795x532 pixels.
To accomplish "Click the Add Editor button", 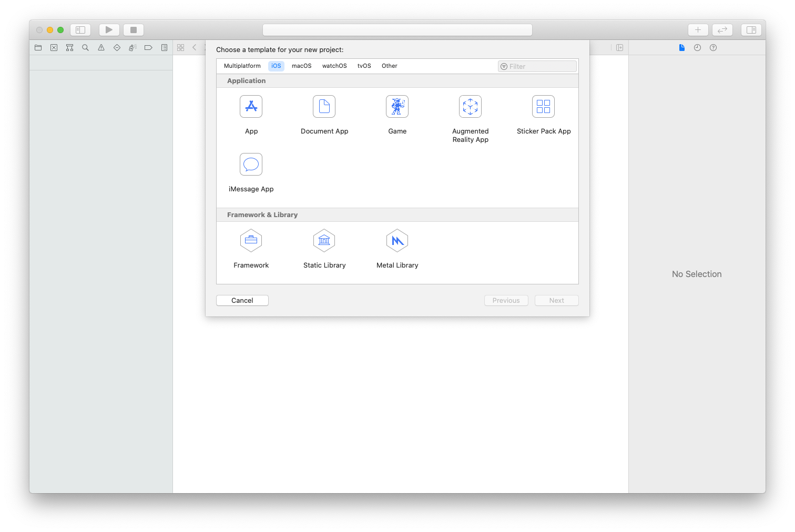I will [620, 47].
